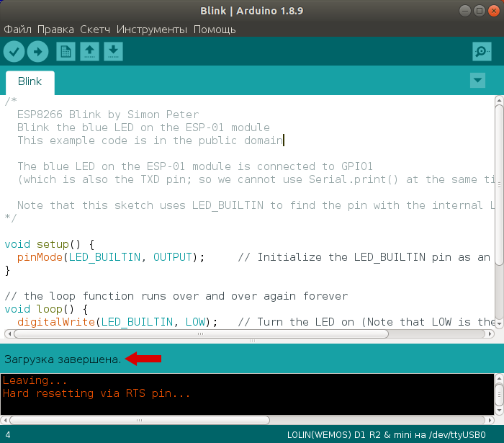The width and height of the screenshot is (504, 443).
Task: Click comment '// Initialize the LED_BUILTIN pin'
Action: 364,257
